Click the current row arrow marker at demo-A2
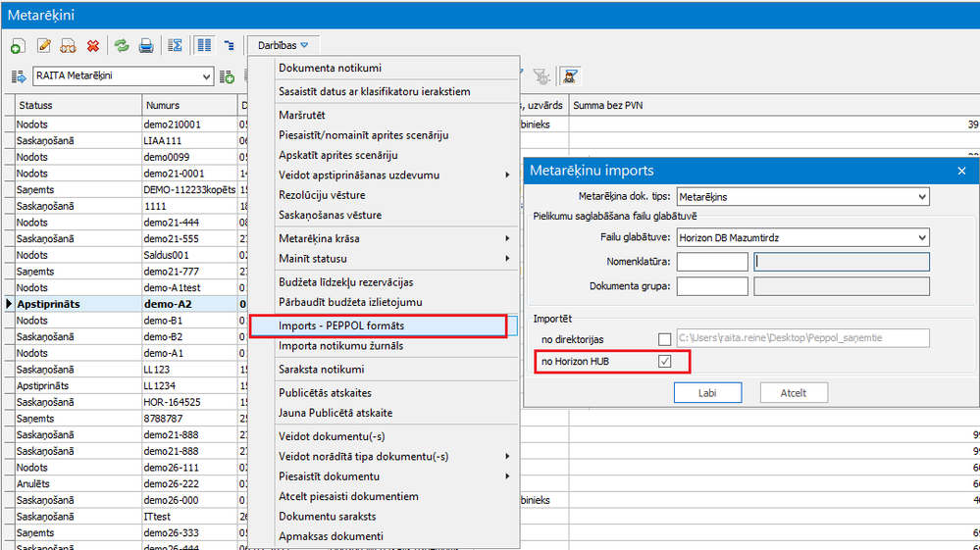Viewport: 980px width, 550px height. coord(9,304)
